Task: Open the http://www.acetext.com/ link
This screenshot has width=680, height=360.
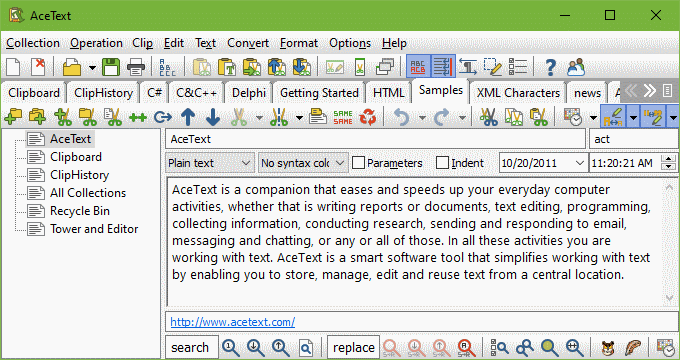Action: point(233,322)
